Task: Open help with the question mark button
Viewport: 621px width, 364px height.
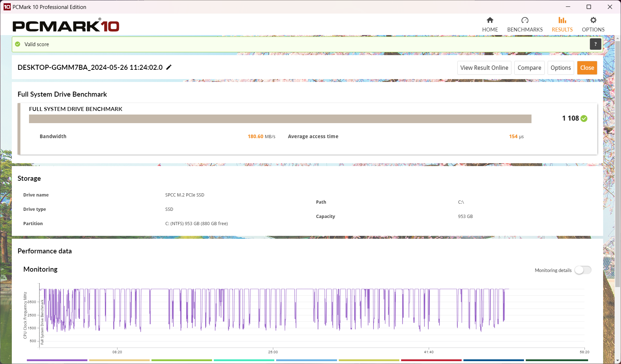Action: [595, 44]
